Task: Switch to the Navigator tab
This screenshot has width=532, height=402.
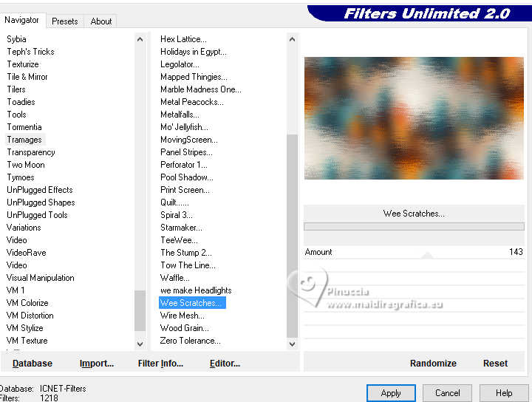Action: tap(21, 20)
